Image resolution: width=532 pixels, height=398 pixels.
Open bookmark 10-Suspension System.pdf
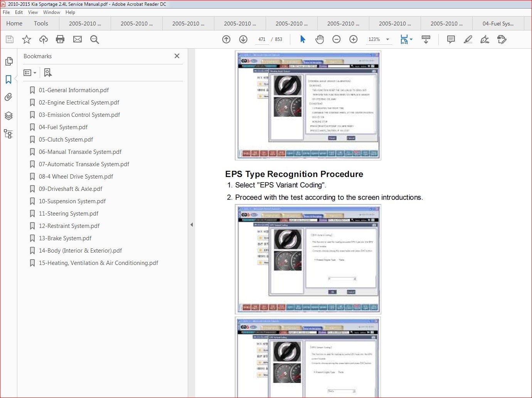pos(72,201)
